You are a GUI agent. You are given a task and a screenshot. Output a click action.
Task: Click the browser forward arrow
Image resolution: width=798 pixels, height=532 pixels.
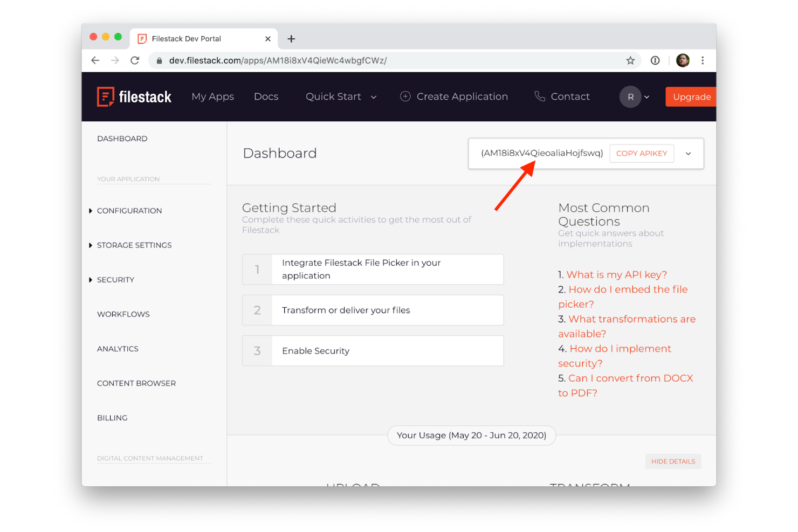(x=115, y=60)
